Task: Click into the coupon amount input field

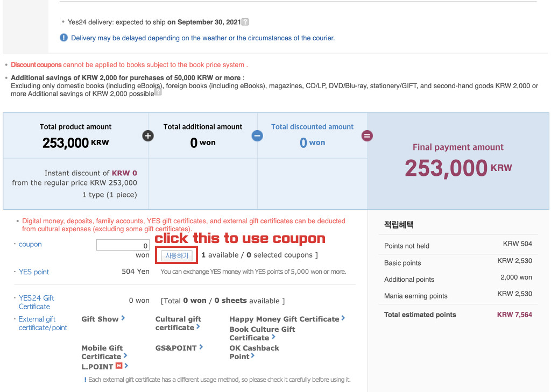Action: pos(123,245)
